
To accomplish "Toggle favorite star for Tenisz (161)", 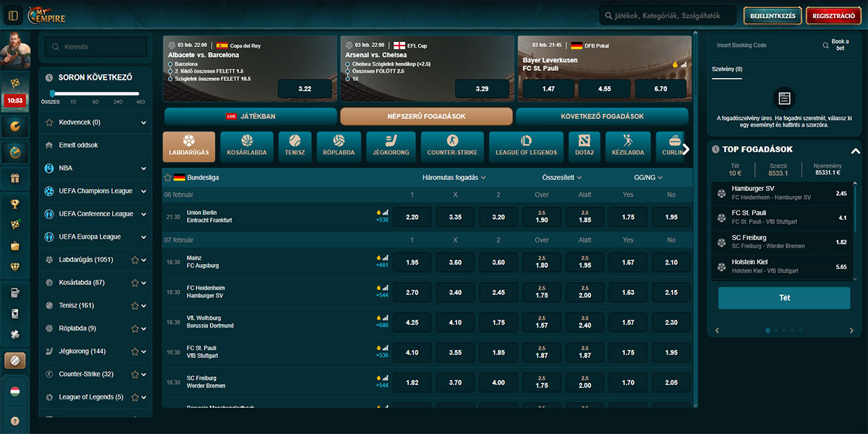I will pyautogui.click(x=135, y=305).
